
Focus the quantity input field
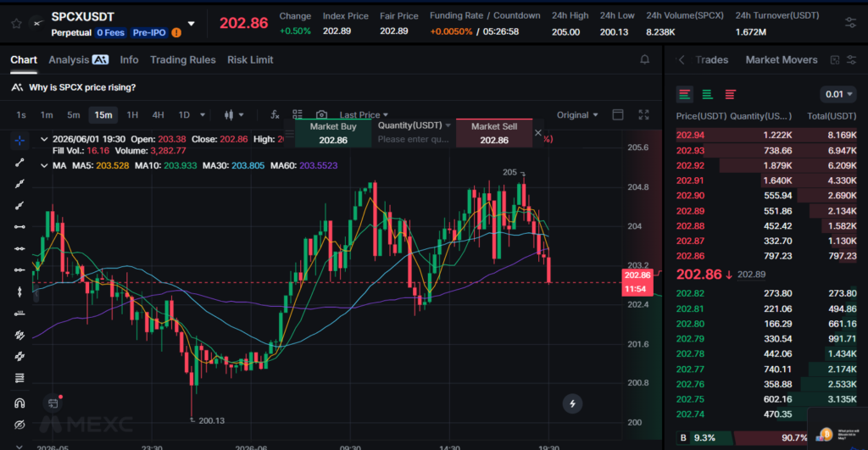[x=414, y=140]
